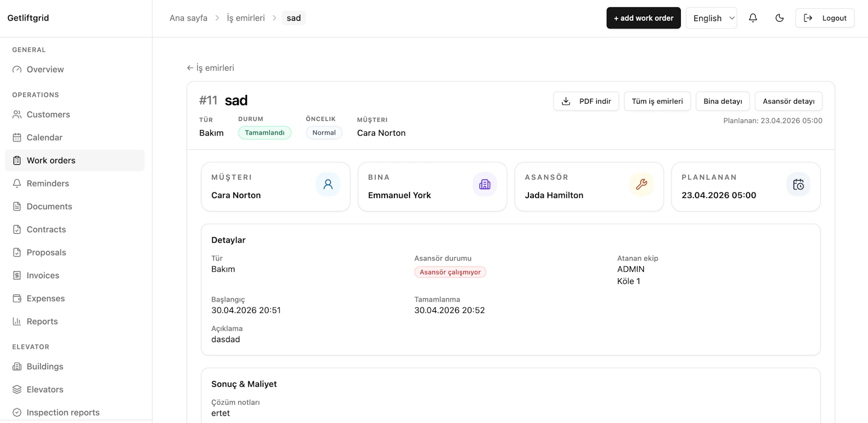Click the Work orders clipboard icon
The width and height of the screenshot is (868, 423).
click(17, 161)
